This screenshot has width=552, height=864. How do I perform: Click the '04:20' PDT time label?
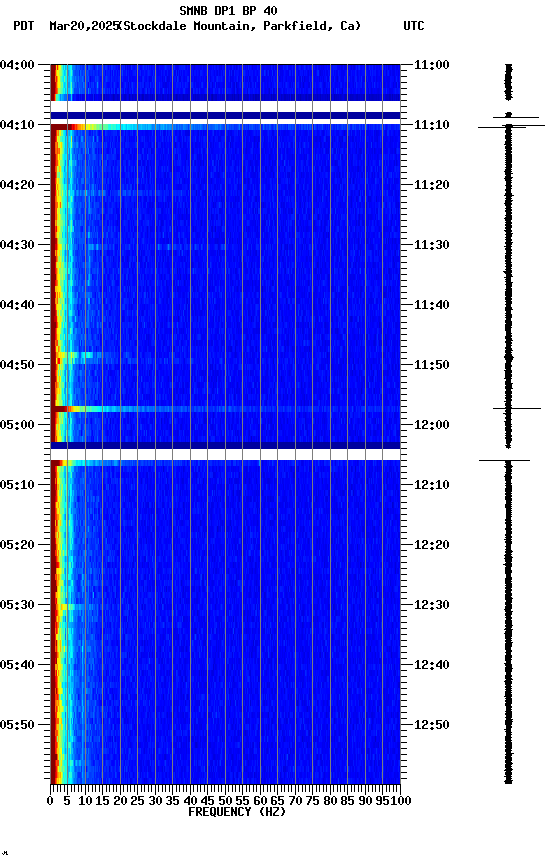tap(17, 185)
